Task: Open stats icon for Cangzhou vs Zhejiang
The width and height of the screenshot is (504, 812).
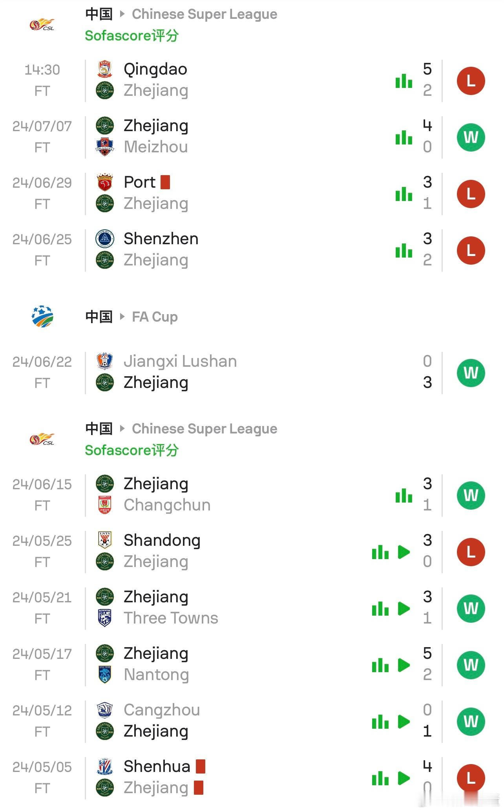Action: coord(380,722)
